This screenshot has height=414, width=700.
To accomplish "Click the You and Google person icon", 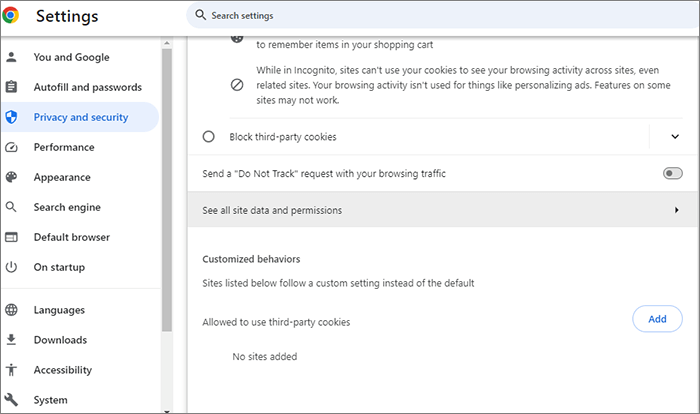I will [x=12, y=57].
